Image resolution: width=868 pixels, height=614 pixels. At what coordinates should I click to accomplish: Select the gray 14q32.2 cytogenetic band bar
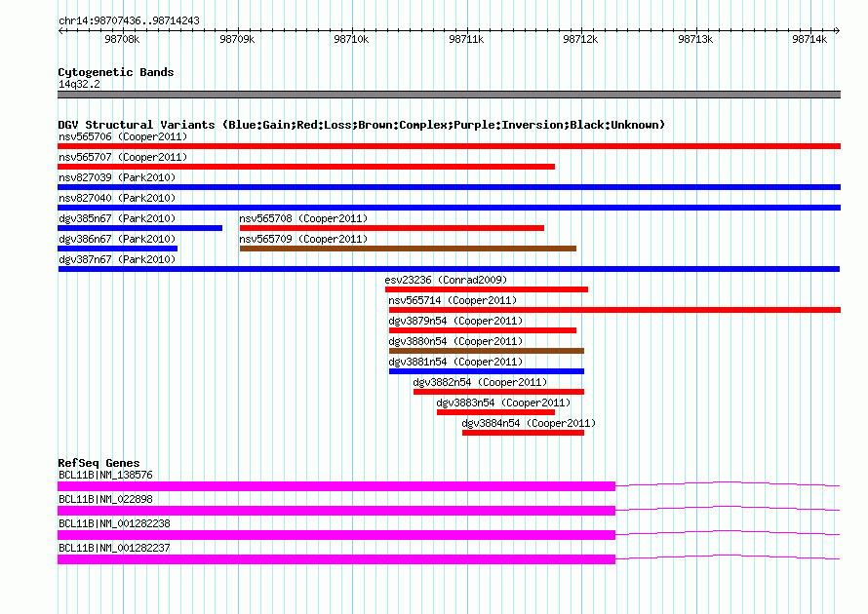coord(449,95)
